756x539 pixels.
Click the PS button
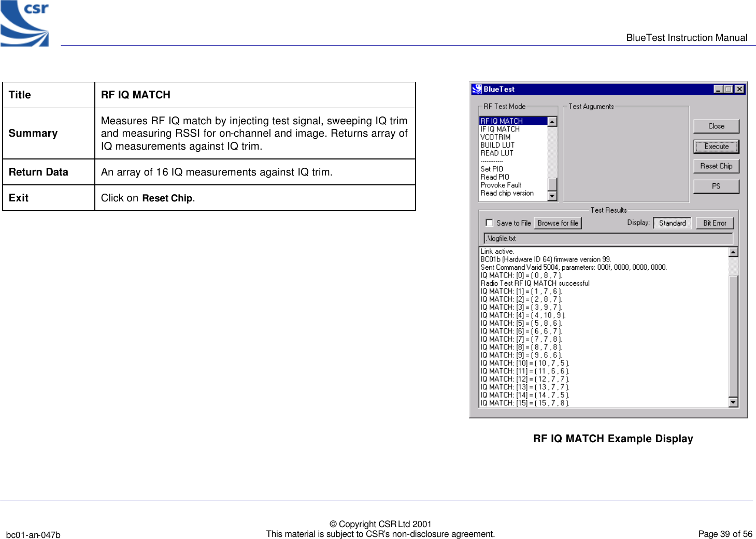pos(716,186)
